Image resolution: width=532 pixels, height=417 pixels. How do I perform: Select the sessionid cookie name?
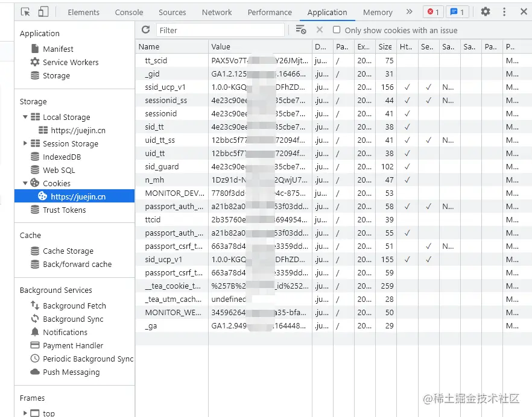coord(161,113)
